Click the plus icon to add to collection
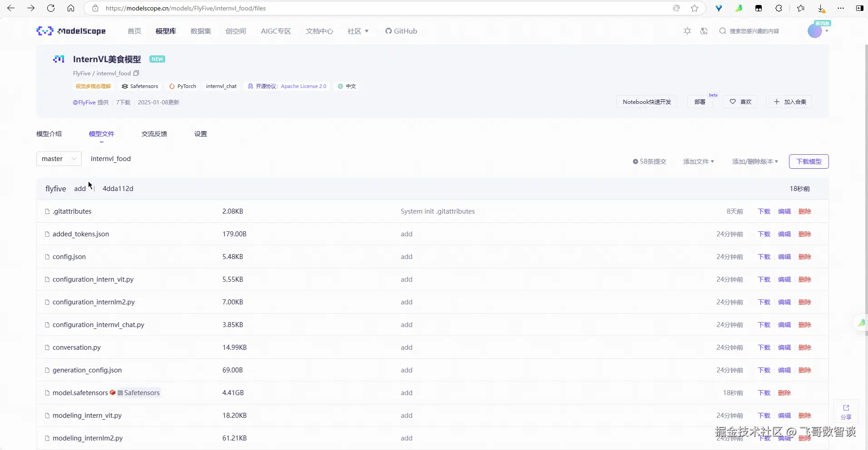868x450 pixels. (x=777, y=102)
